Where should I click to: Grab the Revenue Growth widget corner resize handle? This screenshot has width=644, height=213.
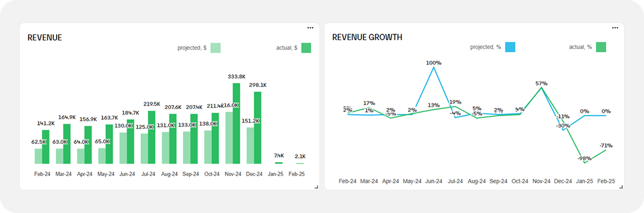click(x=621, y=187)
